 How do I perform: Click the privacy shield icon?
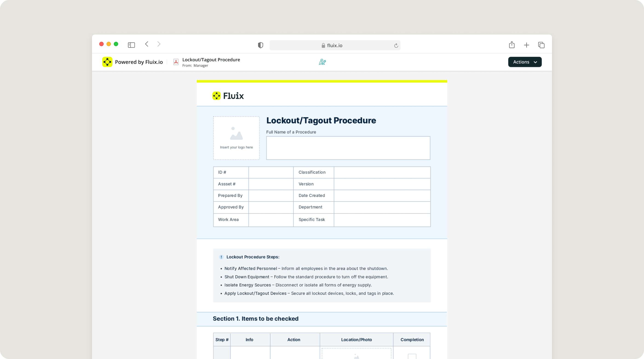pos(260,45)
